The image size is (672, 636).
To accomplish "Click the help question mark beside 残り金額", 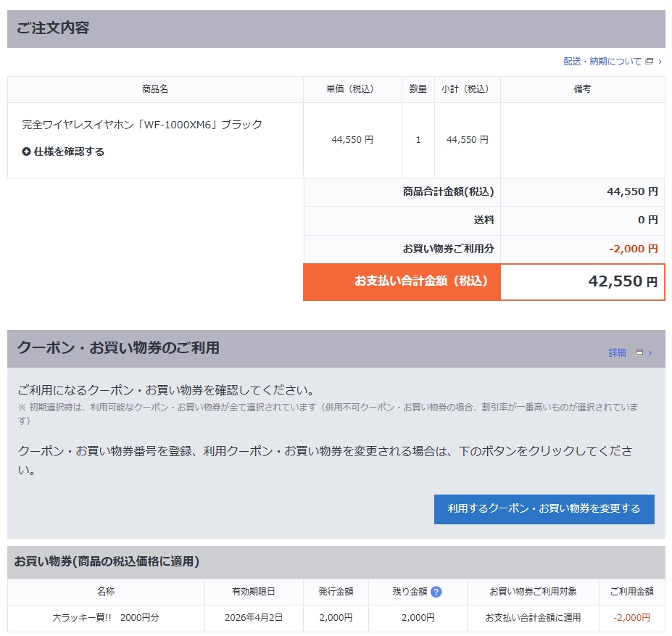I will pos(436,592).
